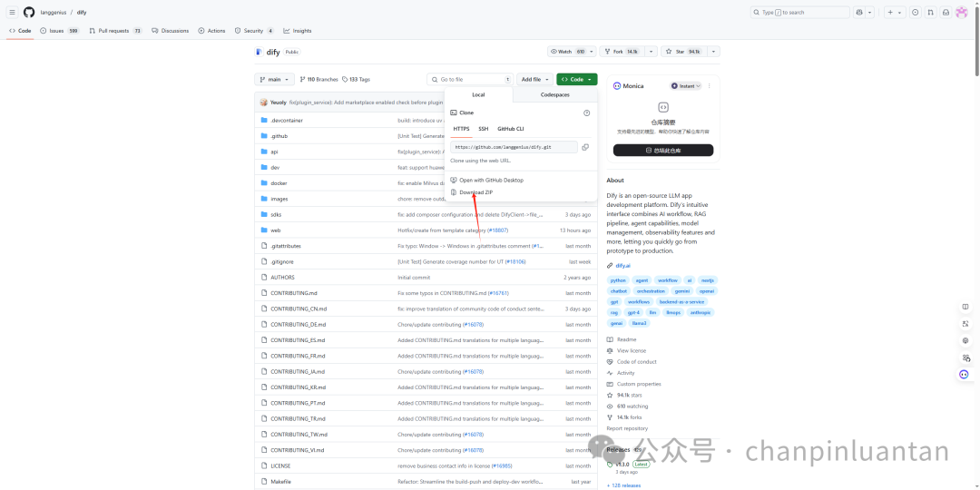This screenshot has height=490, width=980.
Task: Select Local tab in Code popup
Action: coord(479,95)
